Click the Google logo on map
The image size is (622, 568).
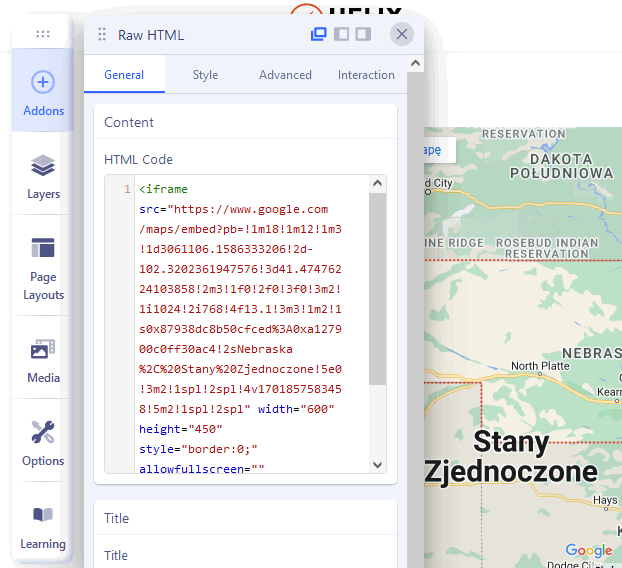589,550
